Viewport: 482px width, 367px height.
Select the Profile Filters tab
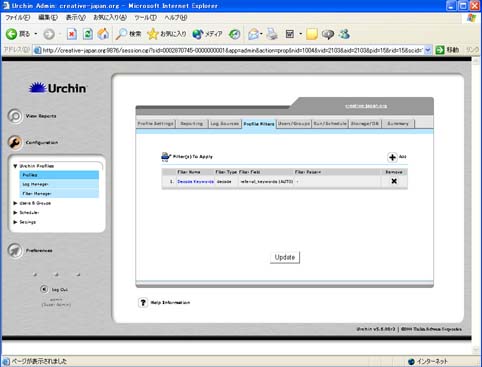259,124
